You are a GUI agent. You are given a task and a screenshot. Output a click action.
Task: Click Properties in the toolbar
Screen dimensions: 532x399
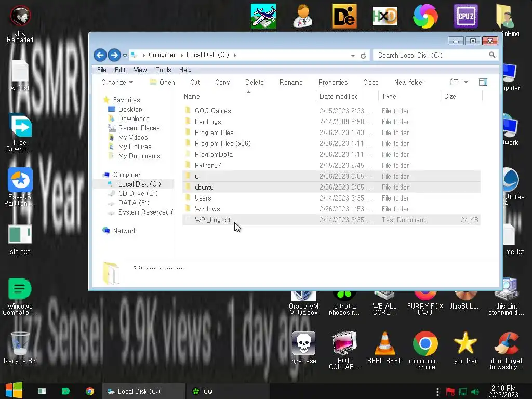pyautogui.click(x=333, y=83)
